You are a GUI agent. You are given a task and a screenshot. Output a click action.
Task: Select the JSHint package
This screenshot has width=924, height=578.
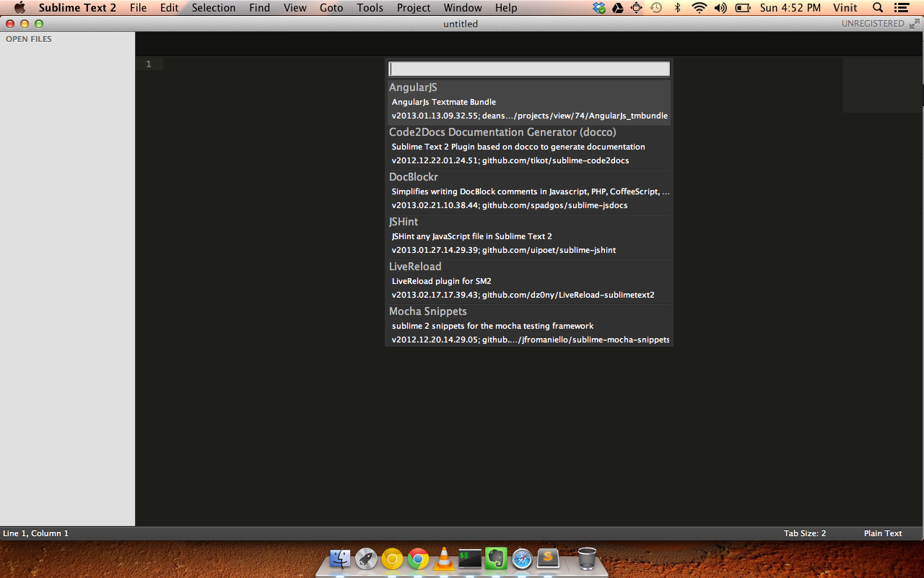[x=529, y=236]
